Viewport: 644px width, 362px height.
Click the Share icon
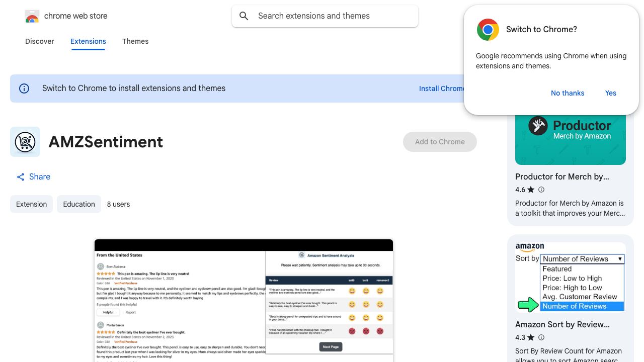[21, 177]
